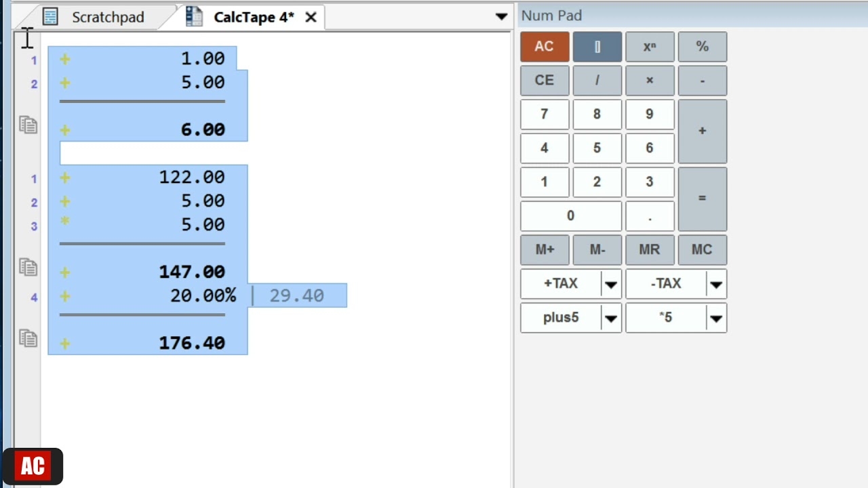This screenshot has height=488, width=868.
Task: Click the value 122.00
Action: click(192, 178)
